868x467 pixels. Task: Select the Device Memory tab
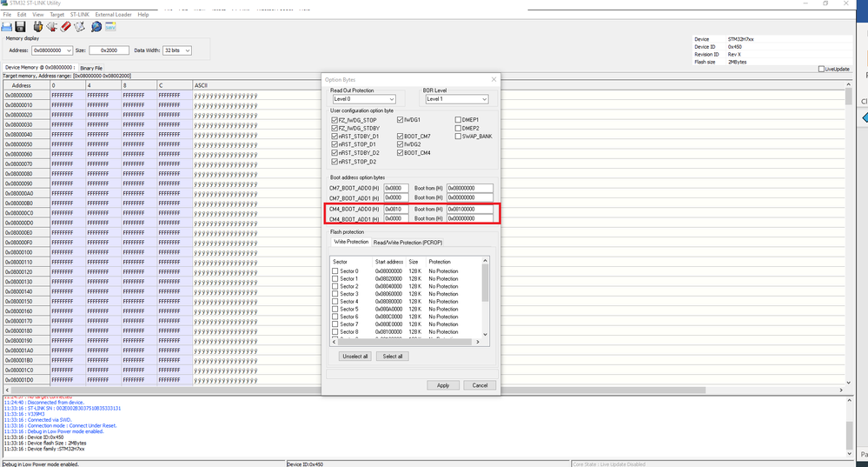[39, 68]
